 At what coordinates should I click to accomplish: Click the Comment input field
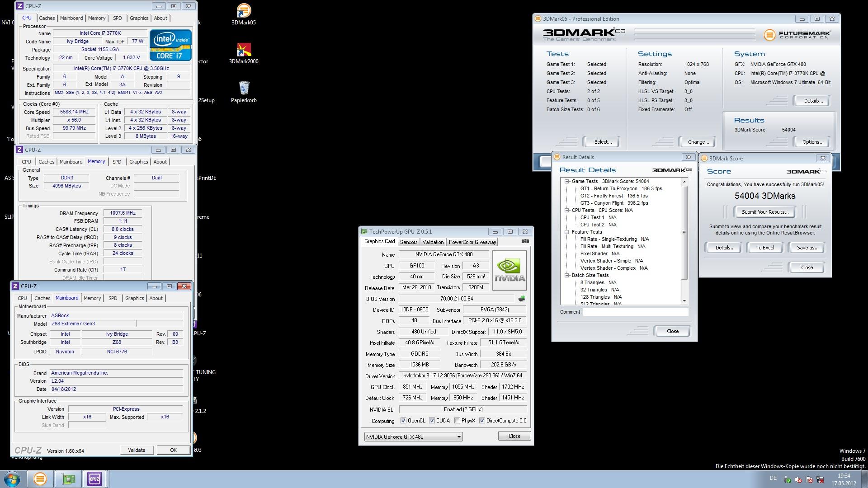pyautogui.click(x=635, y=312)
